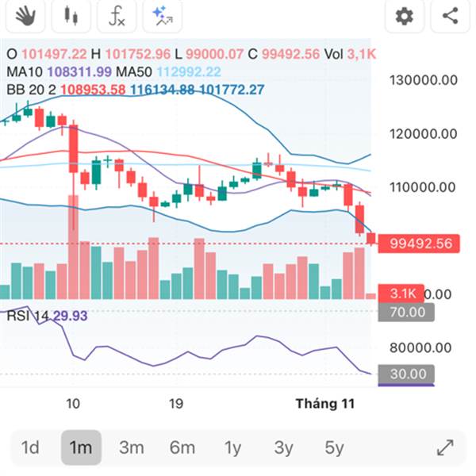Choose the 6m timeframe
Viewport: 476px width, 476px height.
click(x=182, y=447)
